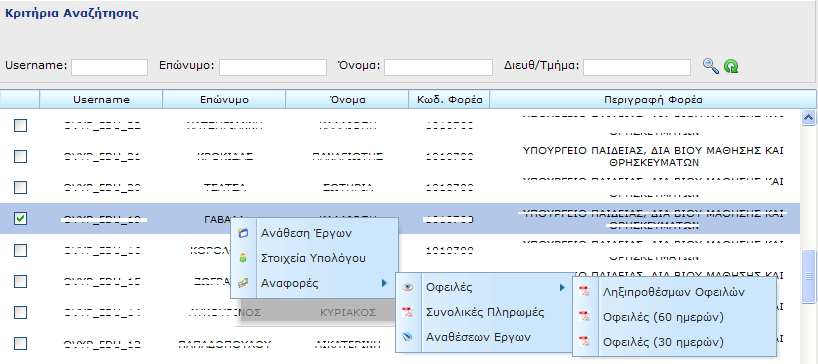Open Συνολικές Πληρωμές PDF report
This screenshot has width=818, height=364.
pos(484,312)
